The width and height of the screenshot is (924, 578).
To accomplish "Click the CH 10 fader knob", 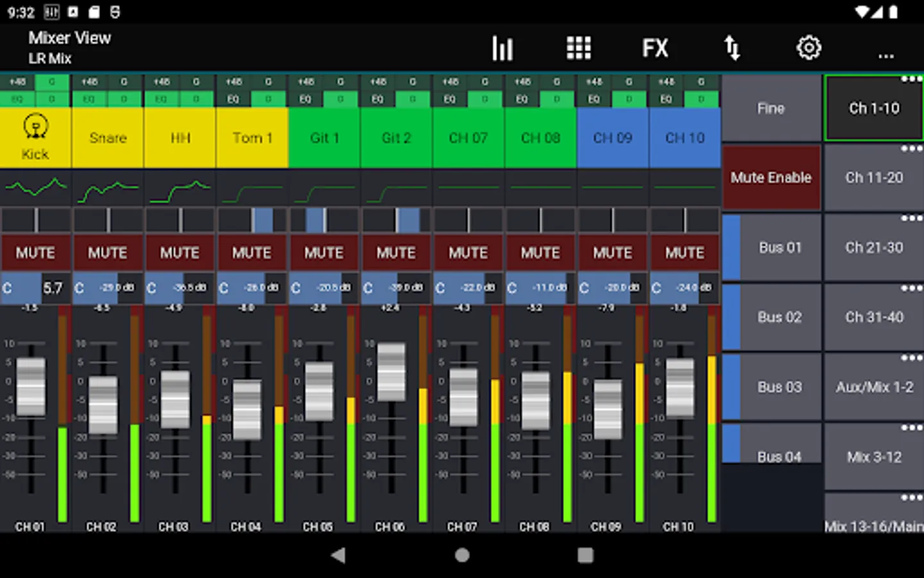I will [x=680, y=388].
